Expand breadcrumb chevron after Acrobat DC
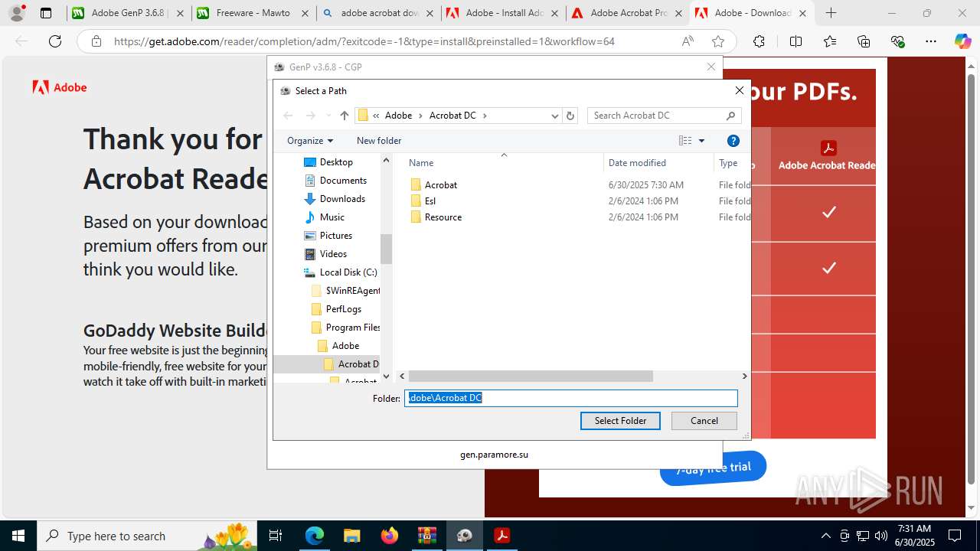The image size is (980, 551). tap(485, 116)
